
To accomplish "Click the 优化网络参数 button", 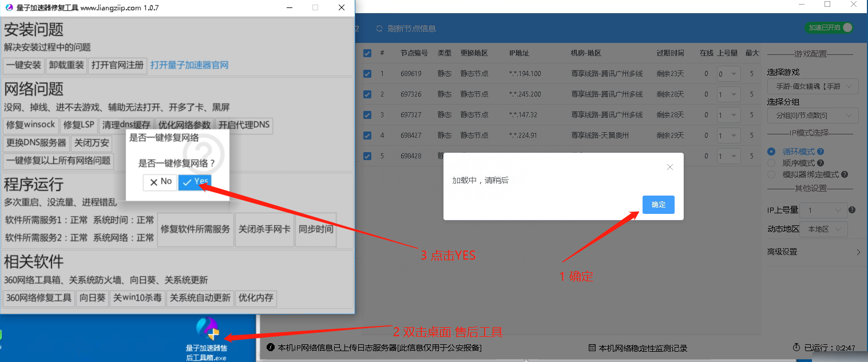I will 185,125.
